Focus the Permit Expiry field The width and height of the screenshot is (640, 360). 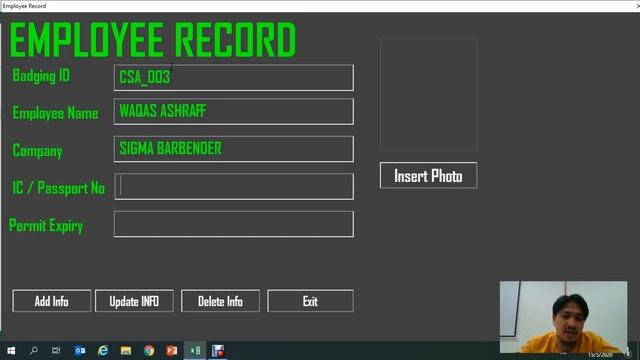(x=234, y=224)
